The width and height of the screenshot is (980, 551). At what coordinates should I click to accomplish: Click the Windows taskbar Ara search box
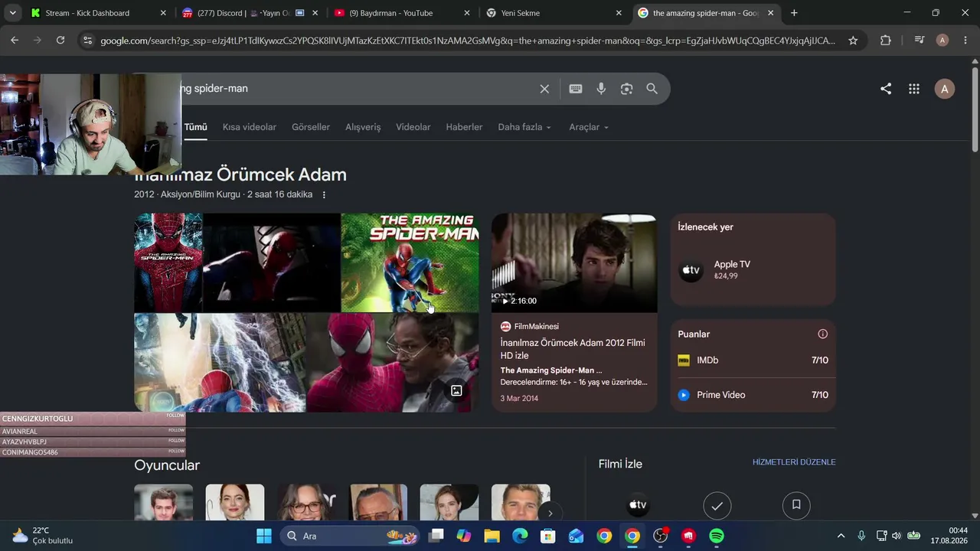(x=349, y=536)
